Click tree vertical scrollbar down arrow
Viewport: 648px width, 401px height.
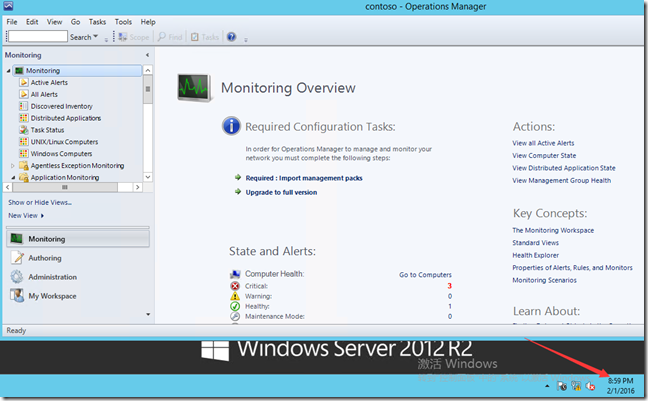[148, 177]
